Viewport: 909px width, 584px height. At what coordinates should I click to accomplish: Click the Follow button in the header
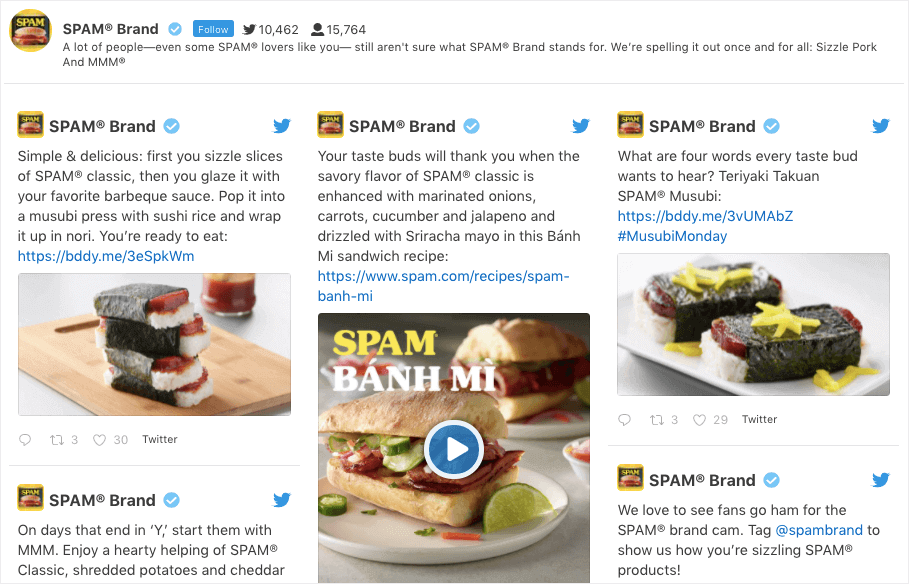213,29
